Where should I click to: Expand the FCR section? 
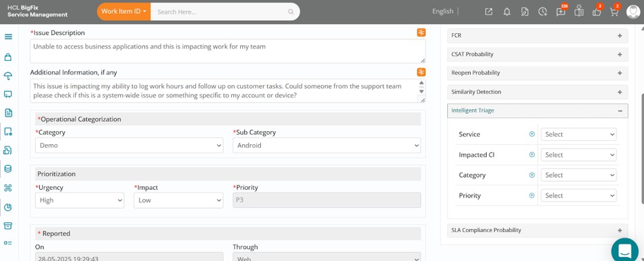pyautogui.click(x=537, y=36)
